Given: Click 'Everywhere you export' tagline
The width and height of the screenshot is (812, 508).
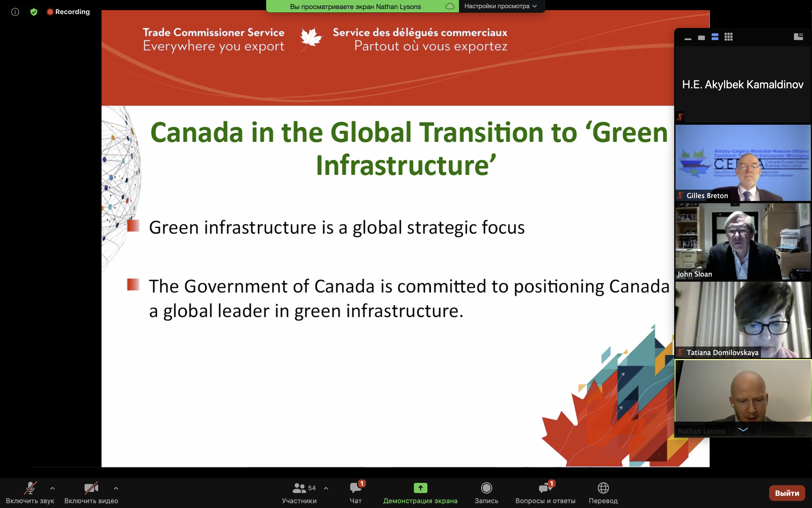Looking at the screenshot, I should point(213,46).
